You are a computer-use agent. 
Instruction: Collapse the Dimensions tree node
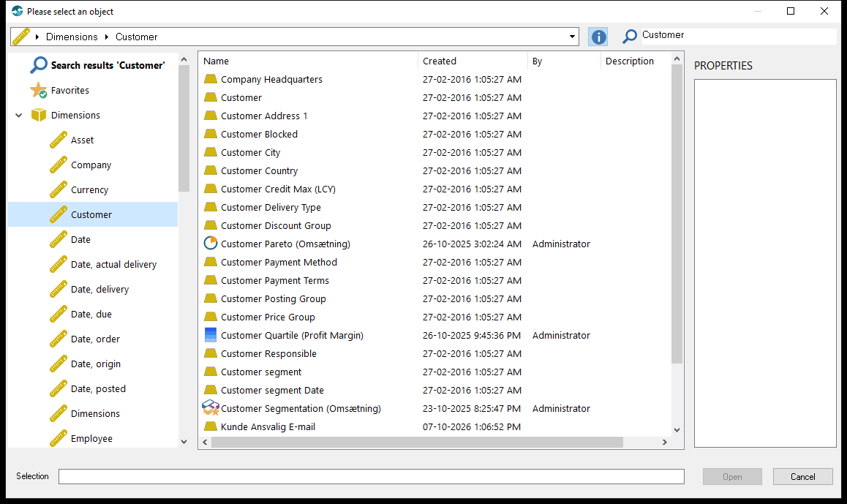click(19, 115)
